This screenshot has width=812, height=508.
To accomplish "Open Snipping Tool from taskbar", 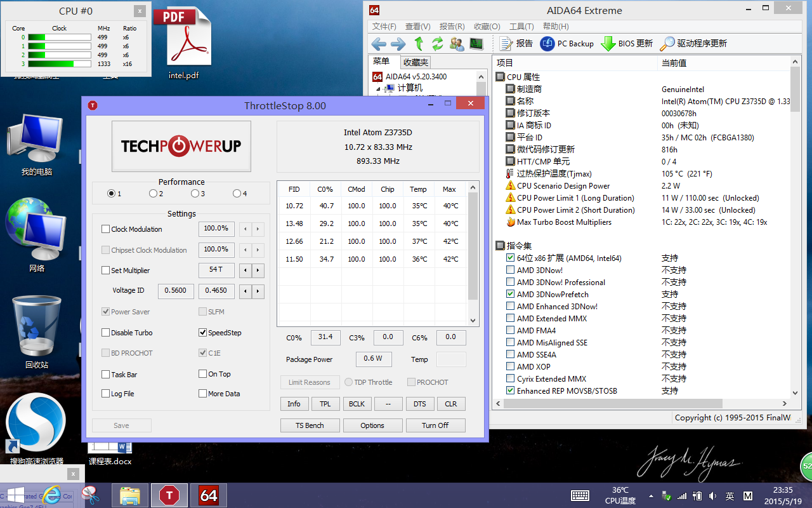I will pos(91,495).
